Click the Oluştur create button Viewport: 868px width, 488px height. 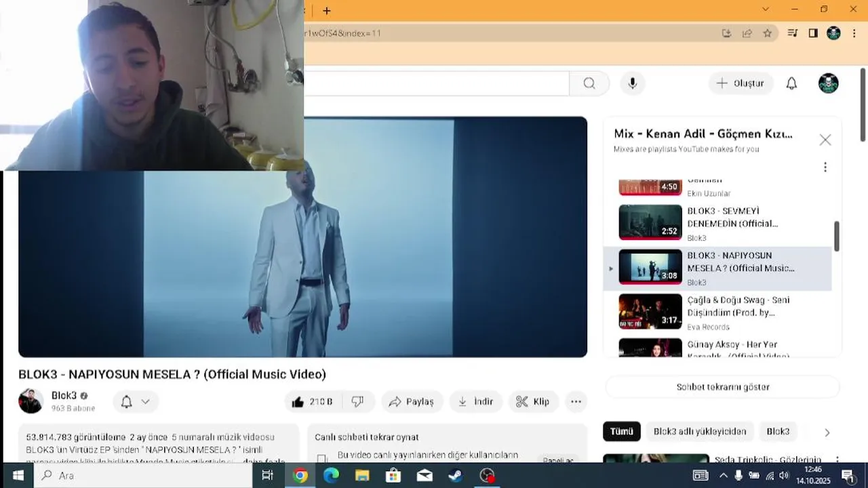click(741, 83)
